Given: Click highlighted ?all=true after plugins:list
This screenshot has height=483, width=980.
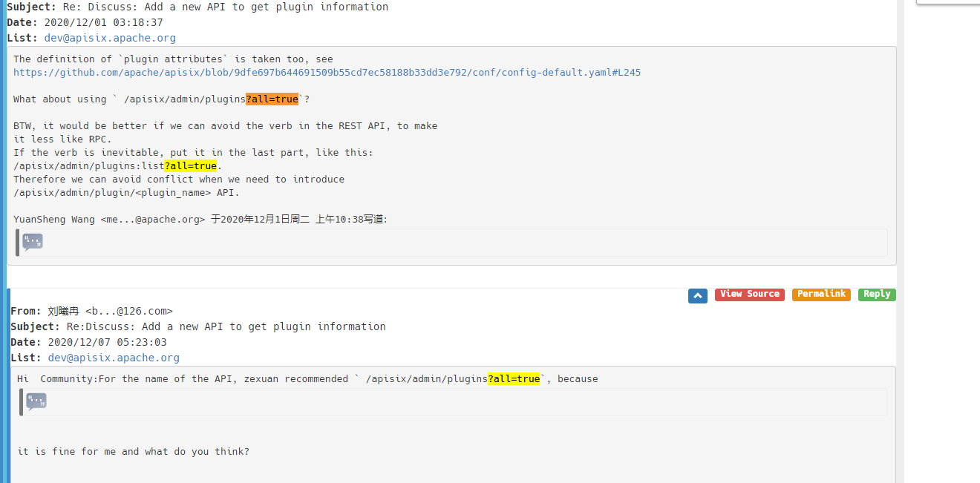Looking at the screenshot, I should [x=191, y=166].
